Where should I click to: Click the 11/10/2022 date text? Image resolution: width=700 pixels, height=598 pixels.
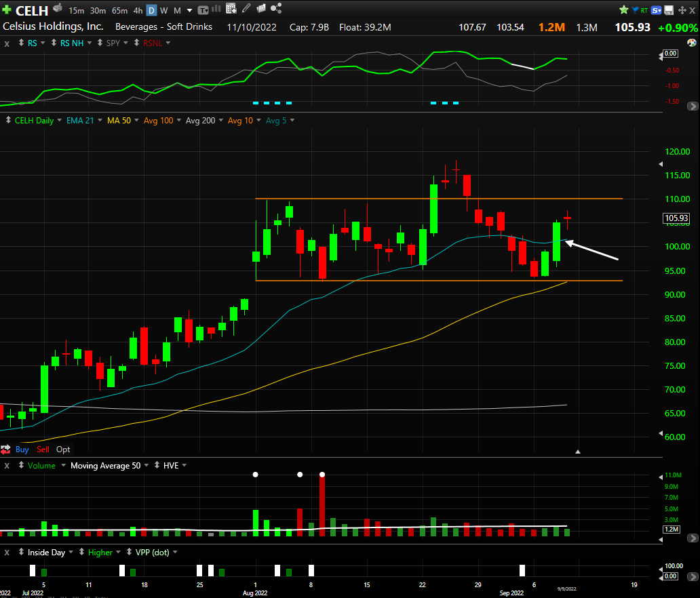252,27
